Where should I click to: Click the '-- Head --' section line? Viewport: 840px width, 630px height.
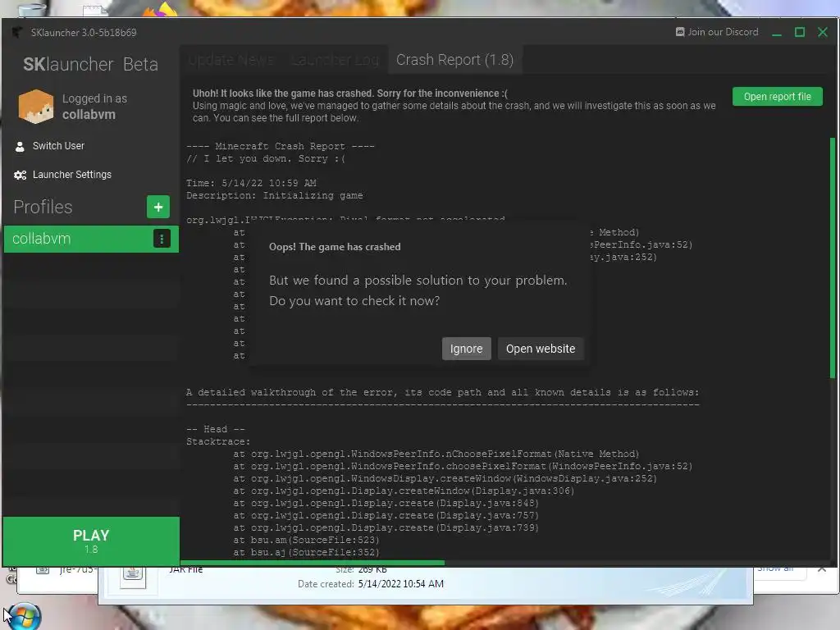(216, 429)
